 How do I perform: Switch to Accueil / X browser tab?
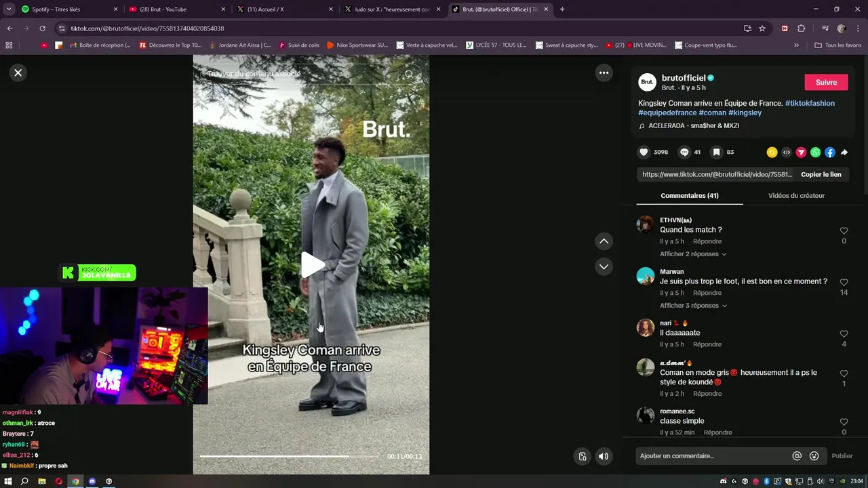point(283,9)
